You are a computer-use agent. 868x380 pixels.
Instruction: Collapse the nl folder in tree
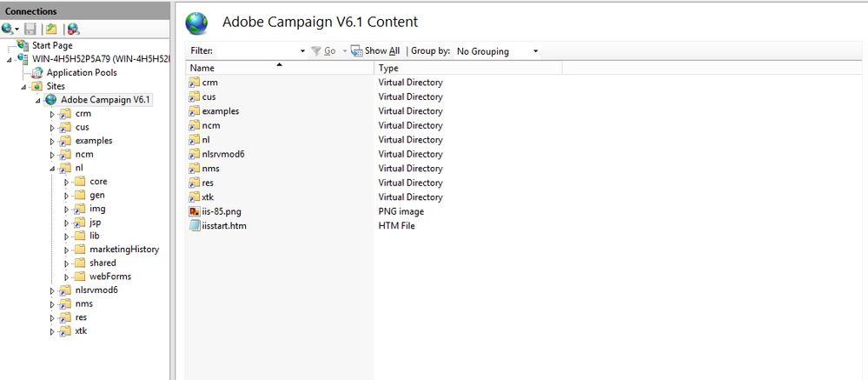tap(52, 168)
